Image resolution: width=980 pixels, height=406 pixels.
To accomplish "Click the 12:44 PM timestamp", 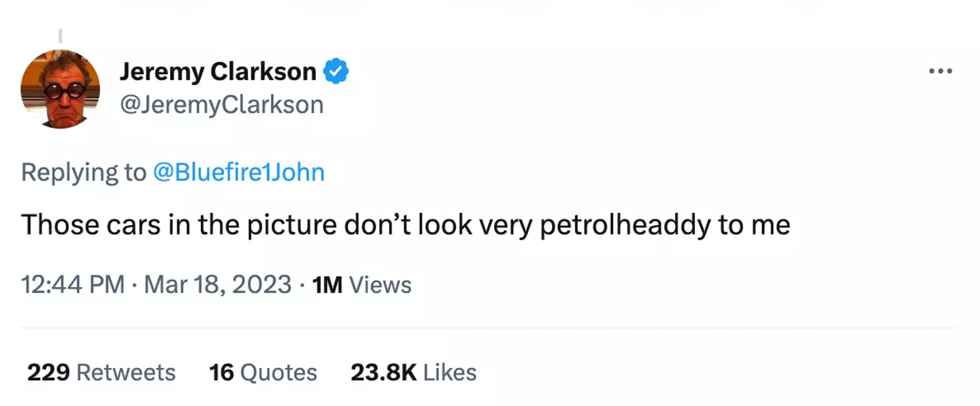I will click(73, 284).
